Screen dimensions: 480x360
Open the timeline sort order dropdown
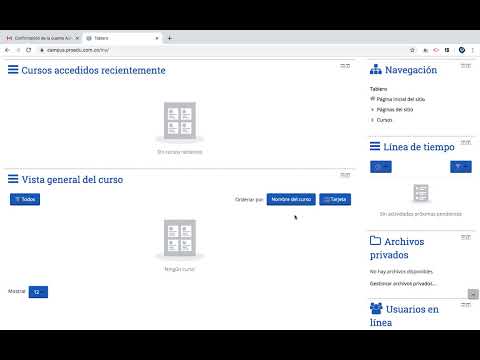[x=461, y=167]
